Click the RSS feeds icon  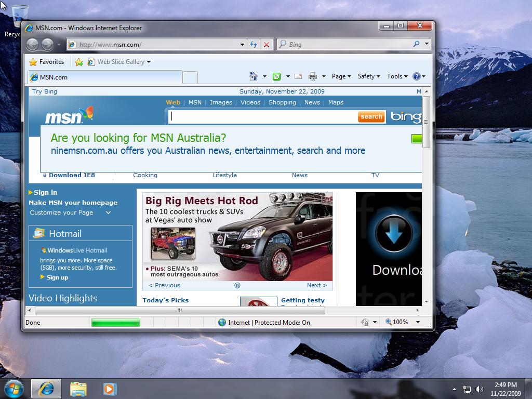coord(276,76)
